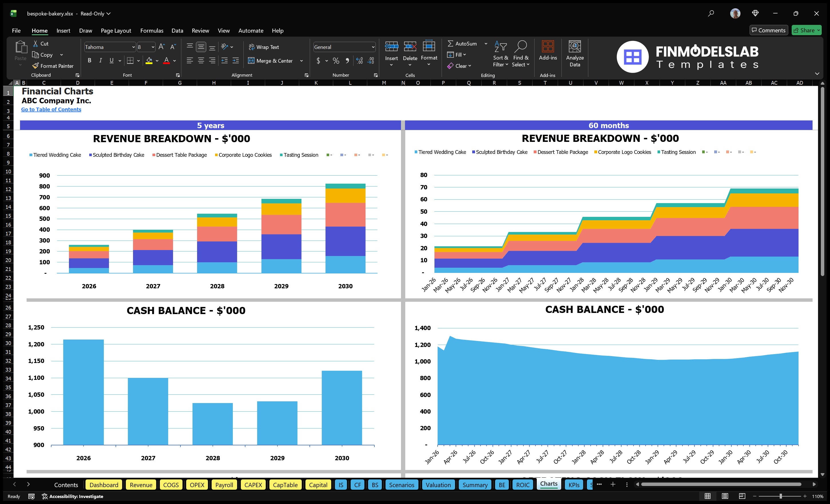Click the Share button

807,30
